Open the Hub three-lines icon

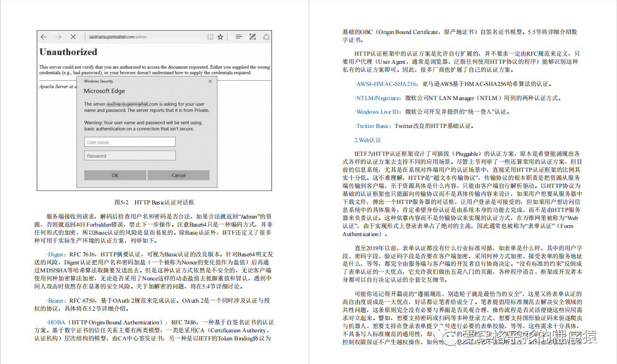[239, 37]
